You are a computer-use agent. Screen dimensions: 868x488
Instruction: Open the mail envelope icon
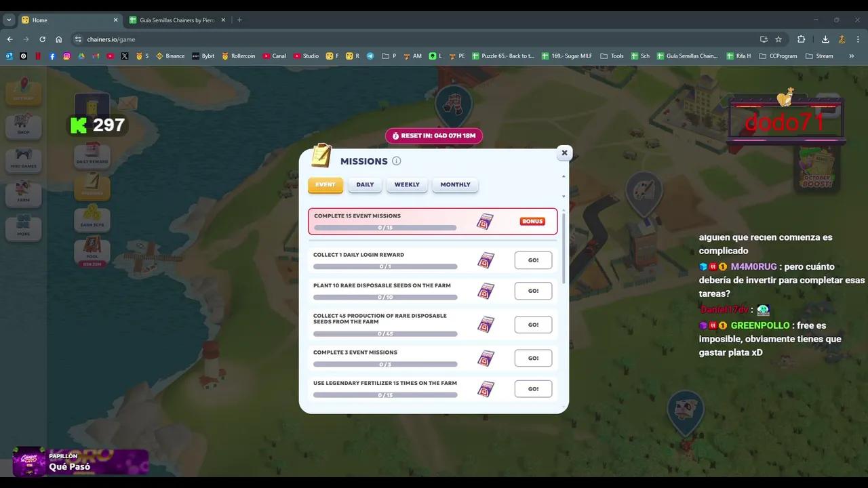point(127,103)
